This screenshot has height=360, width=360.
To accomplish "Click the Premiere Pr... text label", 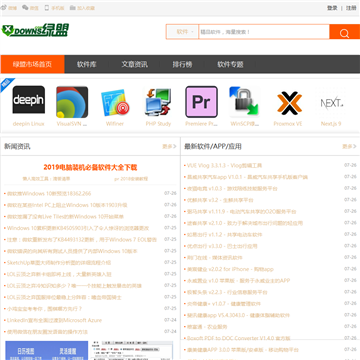I will pos(201,124).
